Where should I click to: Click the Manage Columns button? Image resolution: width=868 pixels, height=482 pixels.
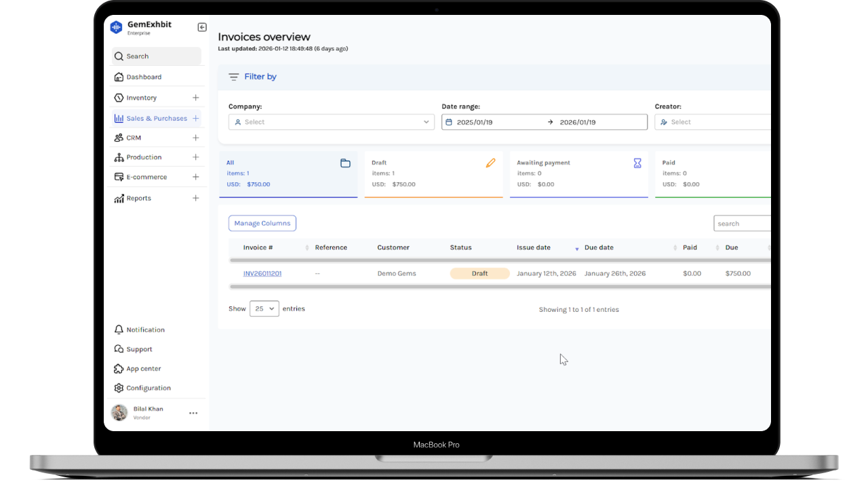(262, 223)
